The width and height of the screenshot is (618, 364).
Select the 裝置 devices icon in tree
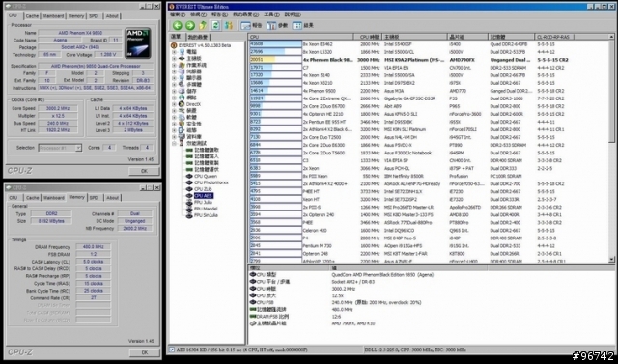(x=182, y=111)
